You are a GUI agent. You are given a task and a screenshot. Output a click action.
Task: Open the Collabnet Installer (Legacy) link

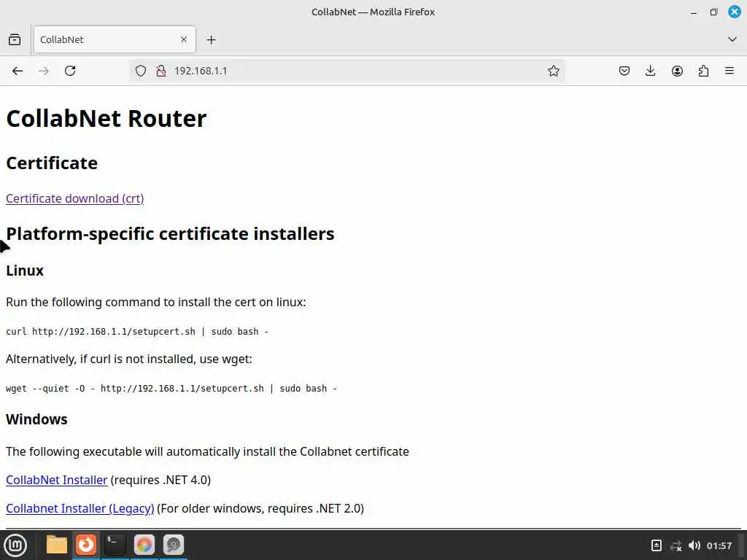(80, 508)
